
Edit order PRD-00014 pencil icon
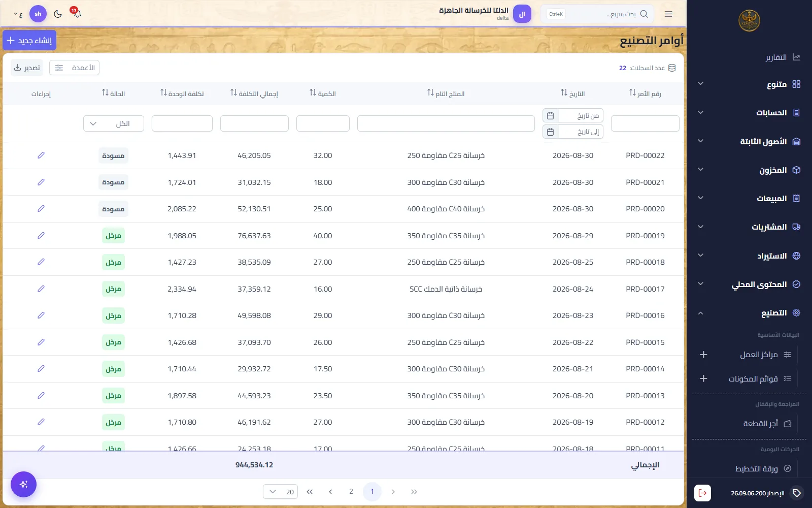(41, 369)
